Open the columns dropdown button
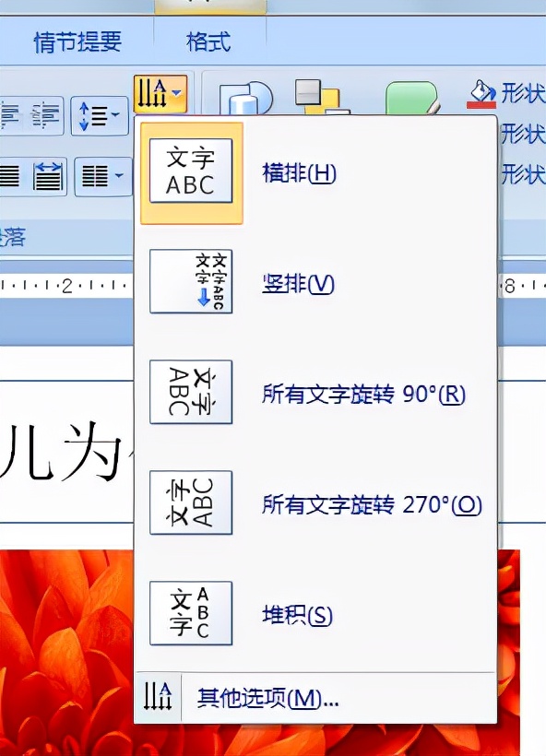This screenshot has height=756, width=546. click(x=102, y=176)
